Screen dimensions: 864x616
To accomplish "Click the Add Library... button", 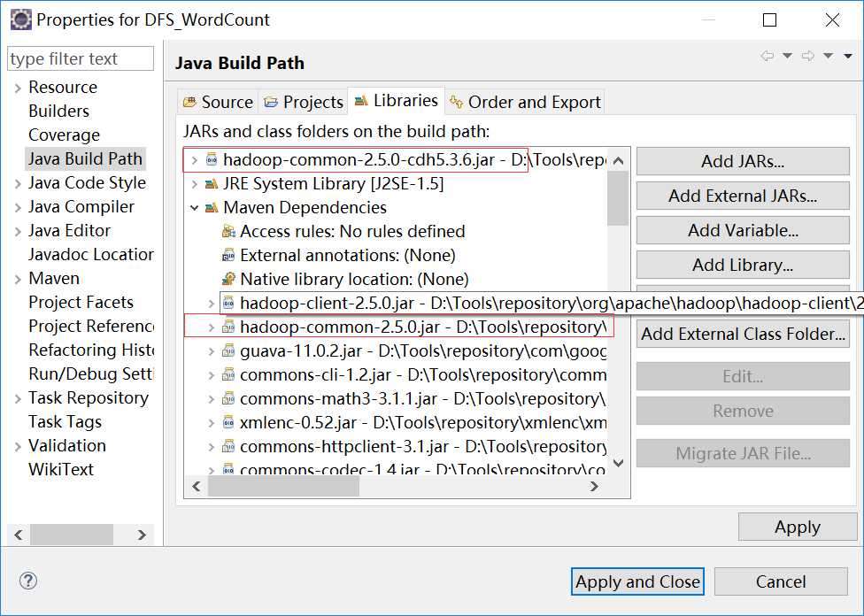I will pyautogui.click(x=743, y=265).
